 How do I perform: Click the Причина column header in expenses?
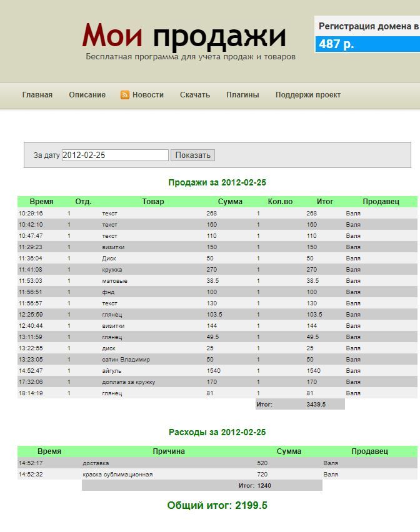[169, 451]
